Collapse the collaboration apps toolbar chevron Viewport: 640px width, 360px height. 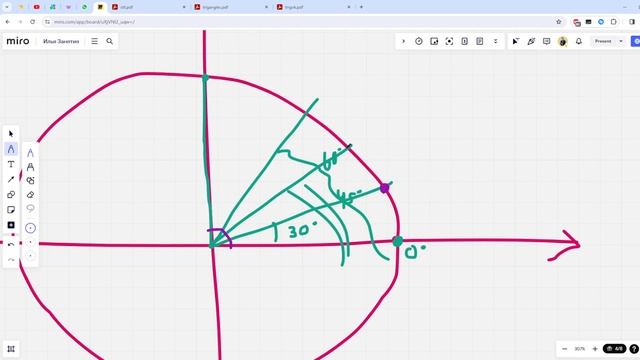403,41
